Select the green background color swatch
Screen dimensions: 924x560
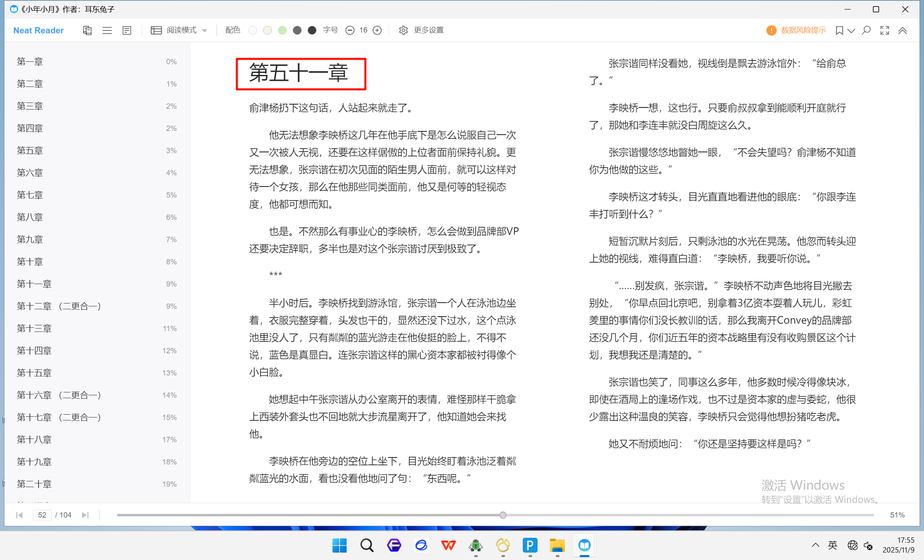(x=282, y=30)
